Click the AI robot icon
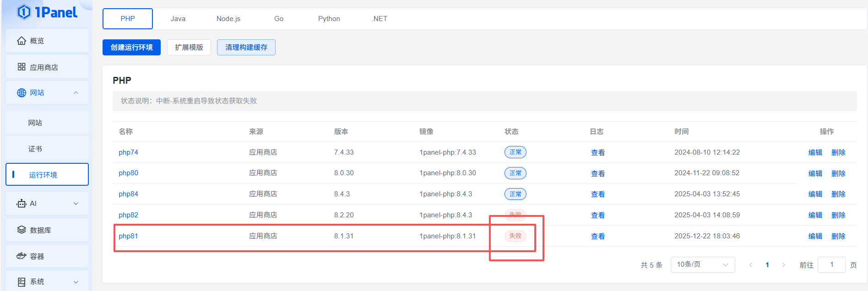The width and height of the screenshot is (868, 291). pyautogui.click(x=22, y=204)
